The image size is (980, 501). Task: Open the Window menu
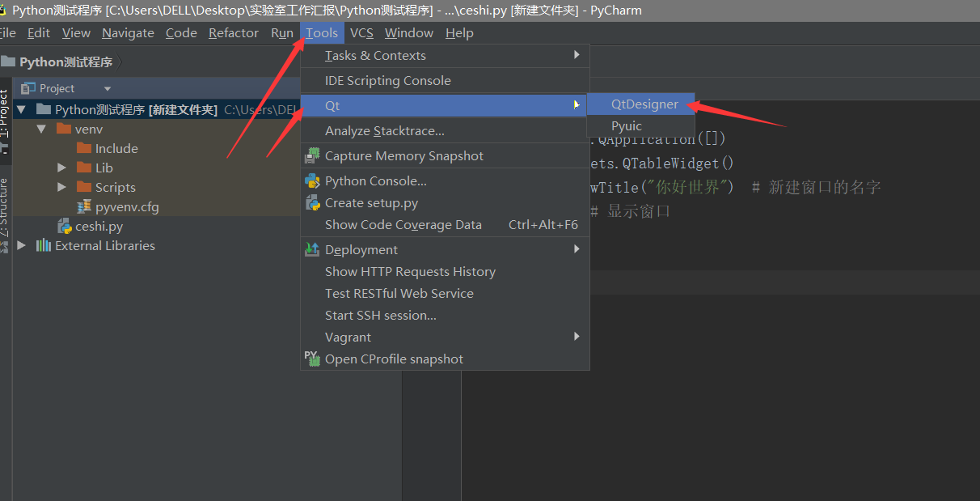coord(409,33)
